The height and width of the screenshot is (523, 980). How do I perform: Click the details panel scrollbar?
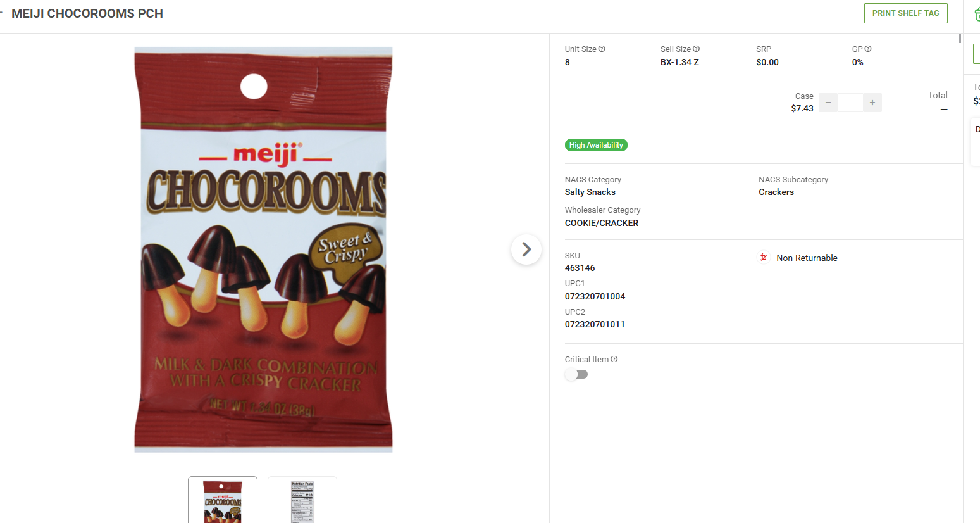960,38
